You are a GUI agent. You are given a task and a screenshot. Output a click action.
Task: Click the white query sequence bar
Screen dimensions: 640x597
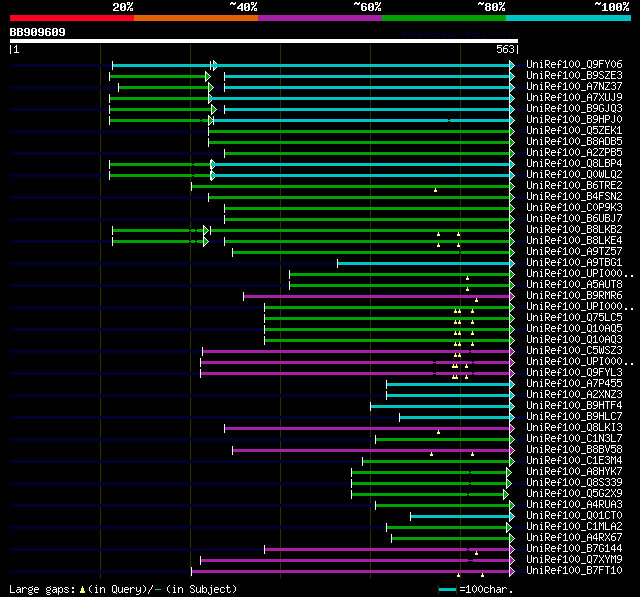[x=264, y=41]
